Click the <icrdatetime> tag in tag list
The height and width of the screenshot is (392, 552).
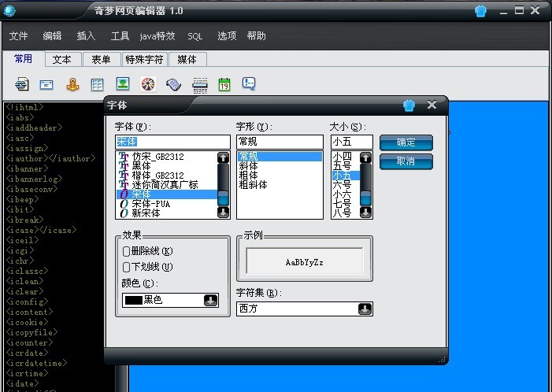[36, 363]
